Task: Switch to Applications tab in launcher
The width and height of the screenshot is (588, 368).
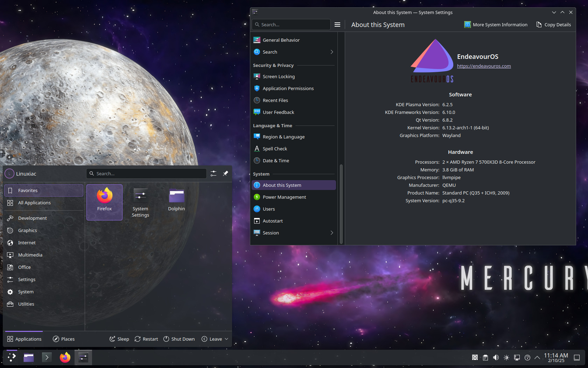Action: 24,339
